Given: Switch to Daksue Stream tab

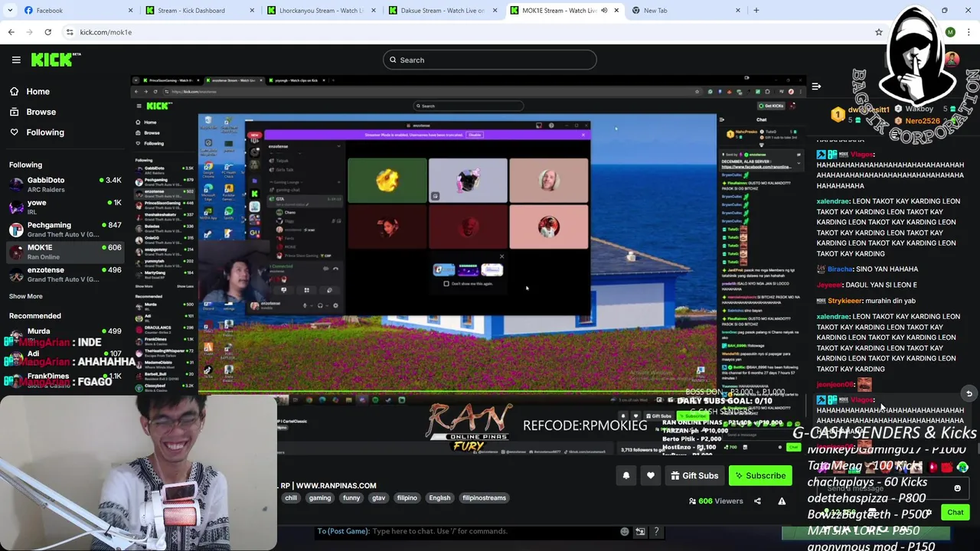Looking at the screenshot, I should point(443,10).
